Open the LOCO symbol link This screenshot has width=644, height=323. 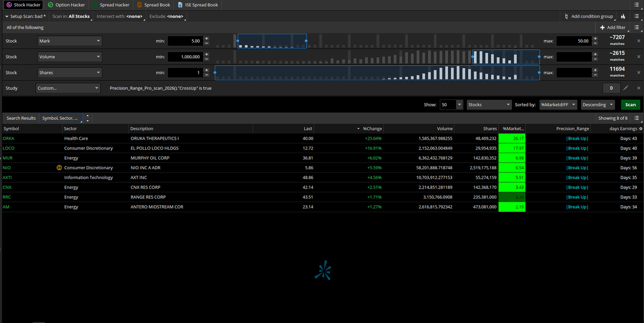(9, 148)
